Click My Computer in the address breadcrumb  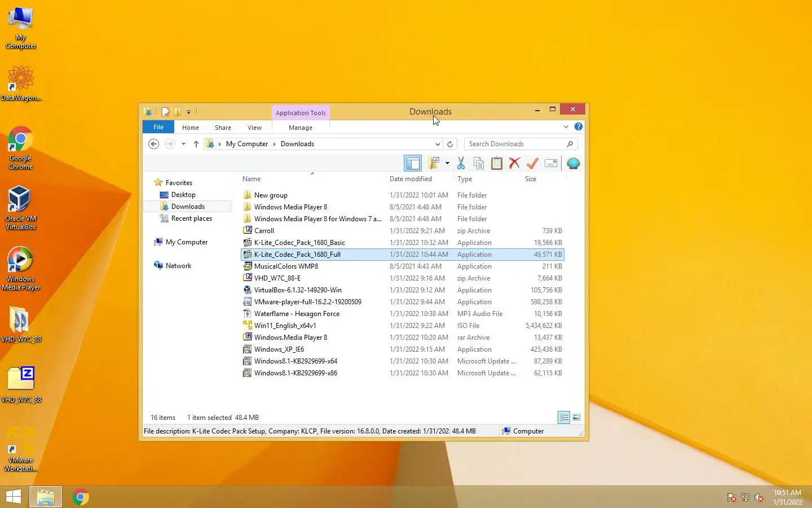pos(247,144)
